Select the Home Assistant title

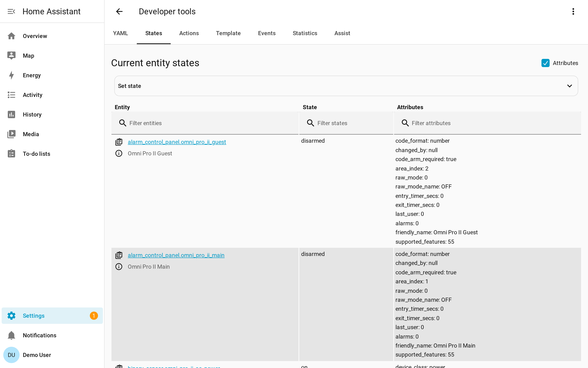51,11
